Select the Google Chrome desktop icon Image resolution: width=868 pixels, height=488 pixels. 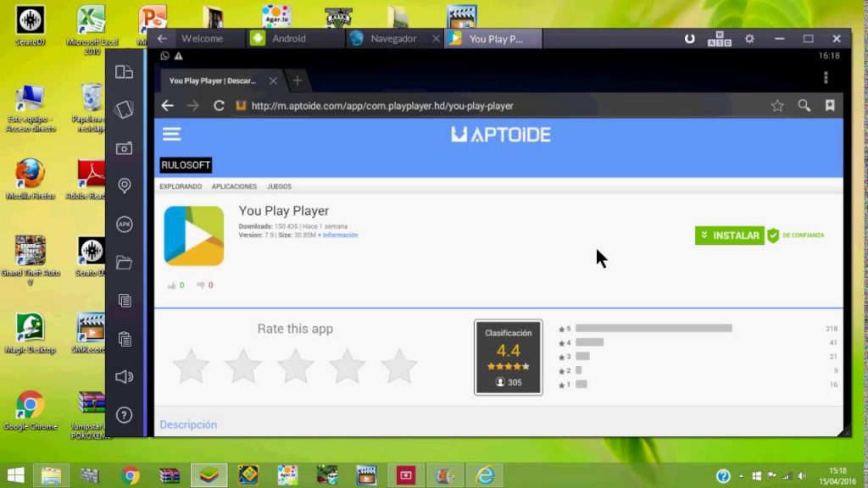(31, 411)
